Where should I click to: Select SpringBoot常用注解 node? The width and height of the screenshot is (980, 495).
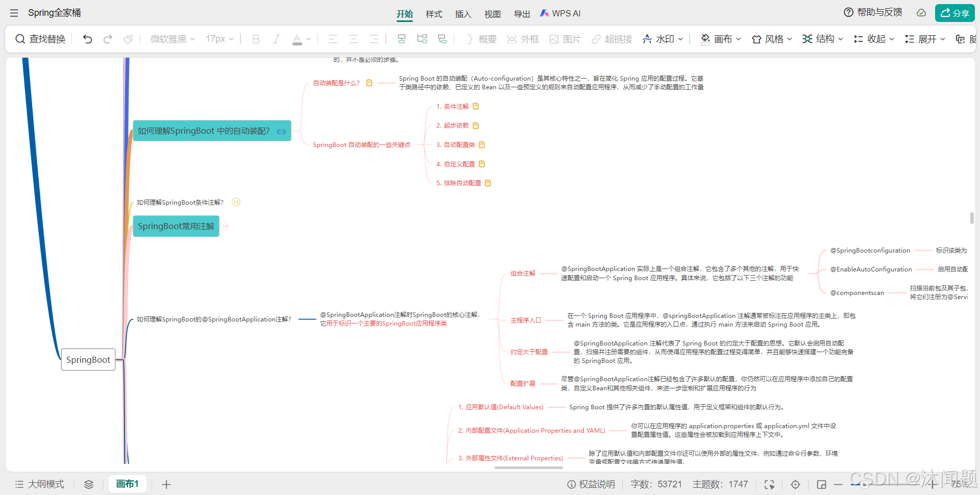click(176, 226)
